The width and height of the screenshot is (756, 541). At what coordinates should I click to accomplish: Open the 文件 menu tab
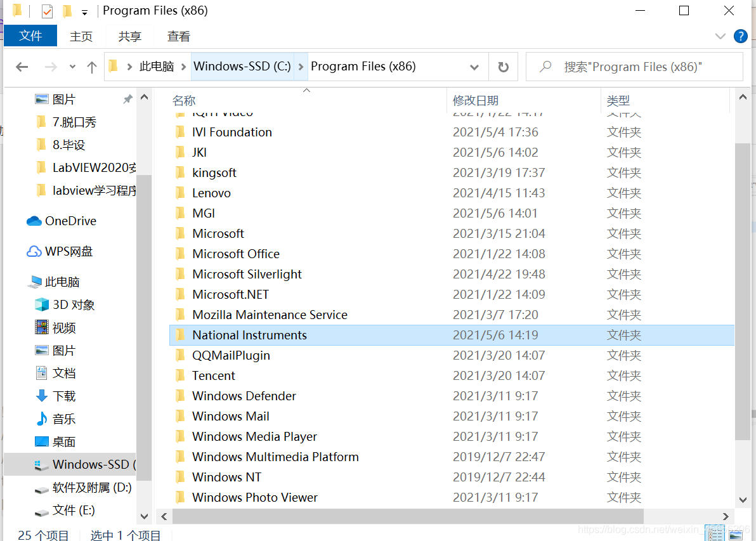(x=30, y=36)
